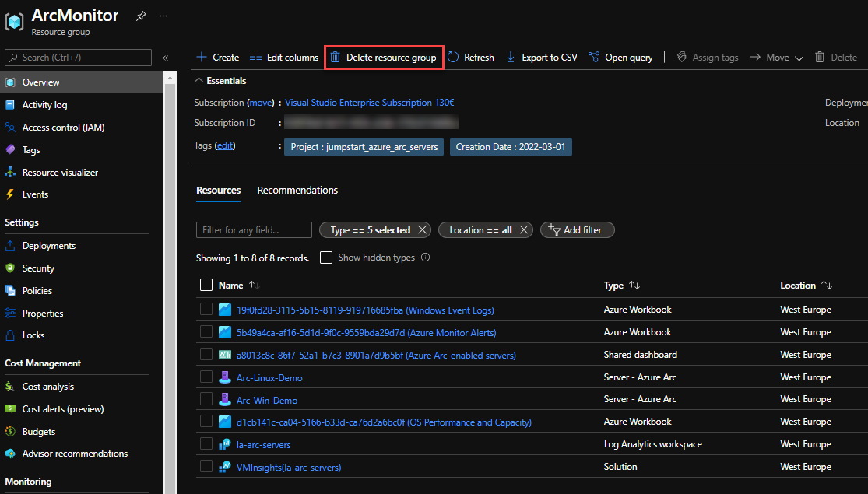
Task: Click the Refresh toolbar button
Action: [470, 57]
